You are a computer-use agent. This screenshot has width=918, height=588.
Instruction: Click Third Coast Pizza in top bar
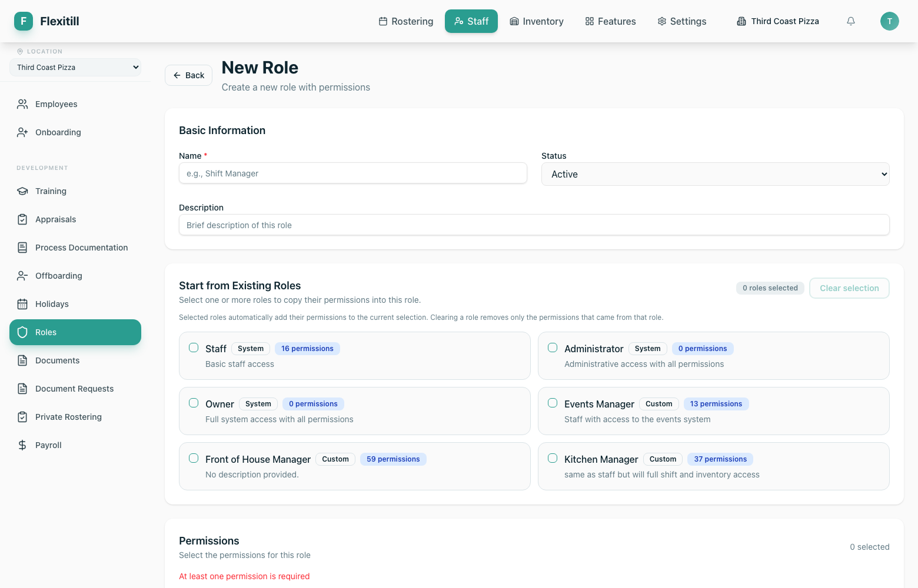pyautogui.click(x=778, y=21)
